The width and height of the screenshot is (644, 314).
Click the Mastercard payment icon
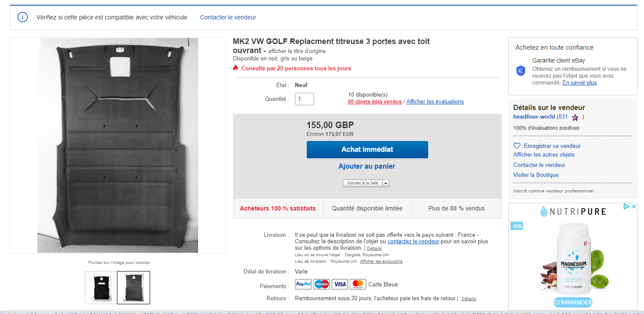(358, 284)
